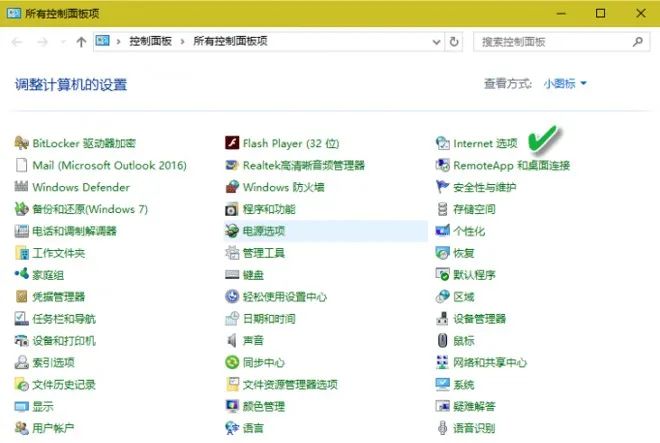Maximize the control panel window
660x443 pixels.
[x=601, y=13]
